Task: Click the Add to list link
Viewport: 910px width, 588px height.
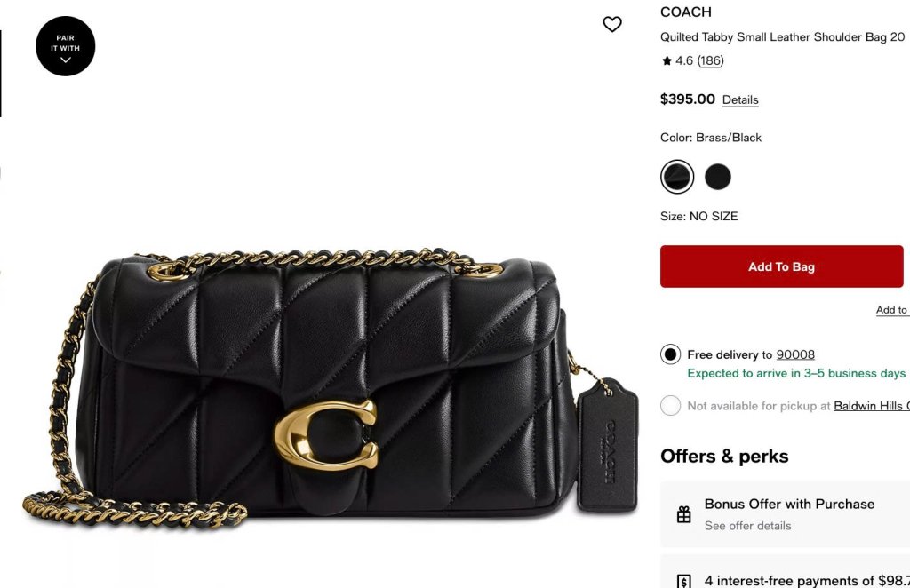Action: click(x=892, y=310)
